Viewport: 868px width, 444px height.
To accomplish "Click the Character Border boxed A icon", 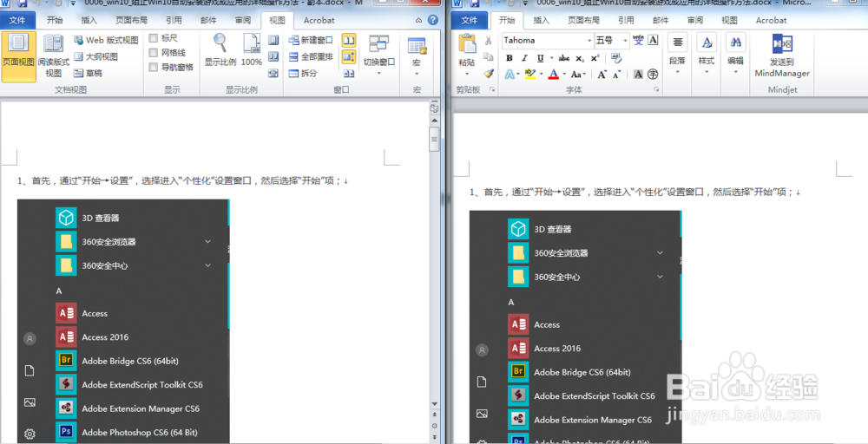I will (654, 40).
